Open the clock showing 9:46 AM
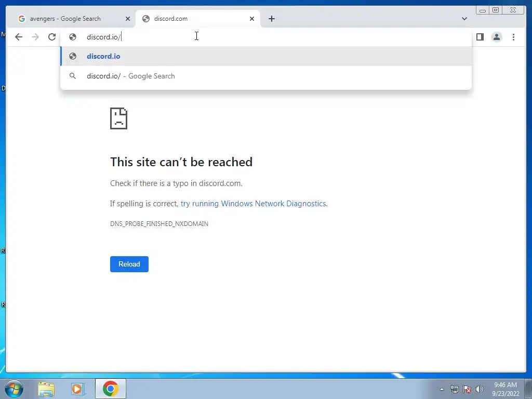 pyautogui.click(x=506, y=389)
